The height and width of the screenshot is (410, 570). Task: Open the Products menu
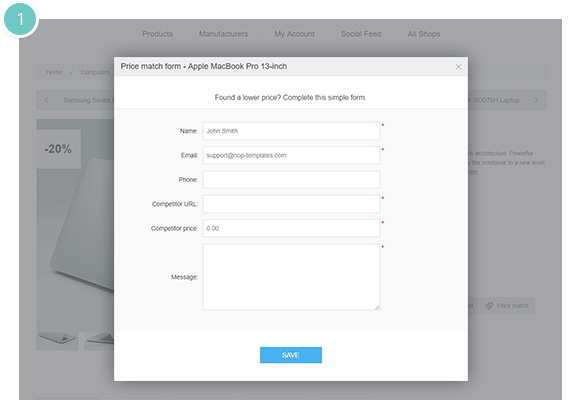point(157,34)
